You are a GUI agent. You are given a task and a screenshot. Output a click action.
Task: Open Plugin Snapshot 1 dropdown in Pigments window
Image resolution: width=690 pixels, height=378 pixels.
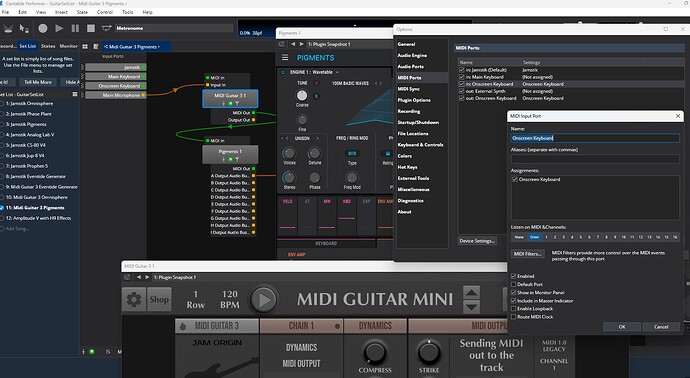coord(329,44)
